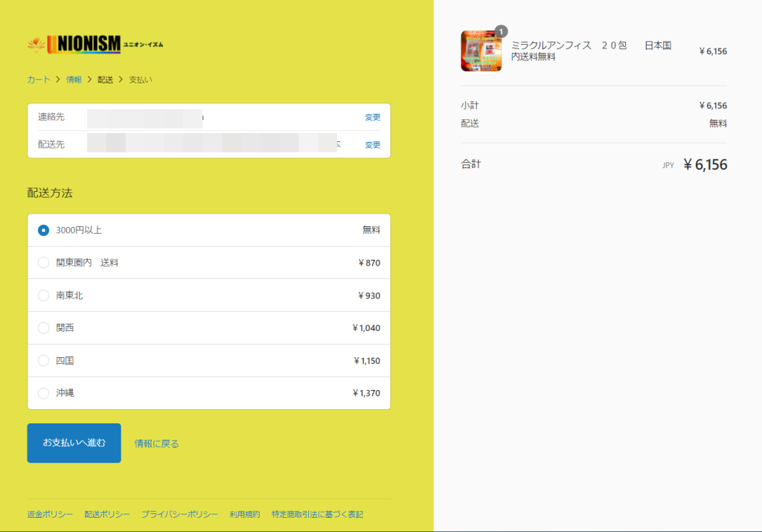The image size is (762, 532).
Task: Click the 支払い breadcrumb step
Action: click(141, 80)
